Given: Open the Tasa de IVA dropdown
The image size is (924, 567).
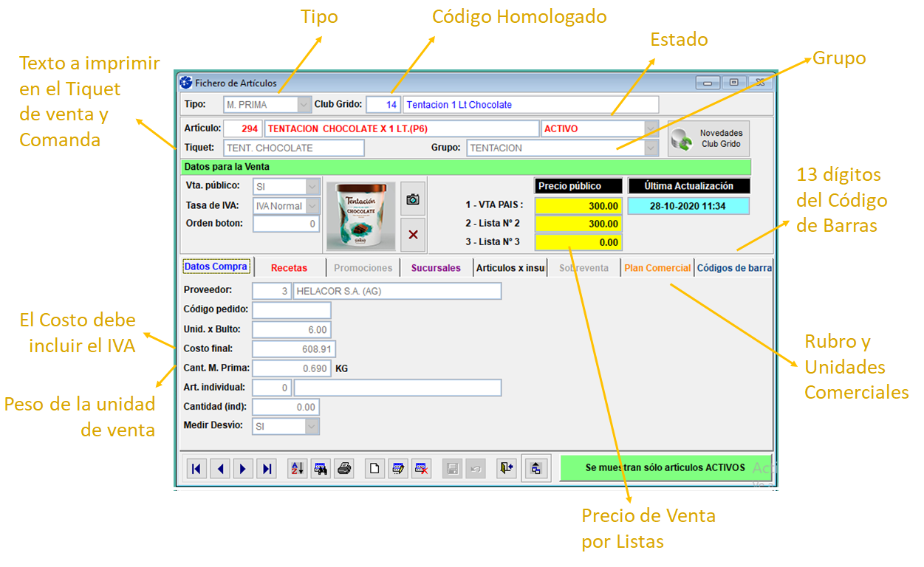Looking at the screenshot, I should 312,206.
